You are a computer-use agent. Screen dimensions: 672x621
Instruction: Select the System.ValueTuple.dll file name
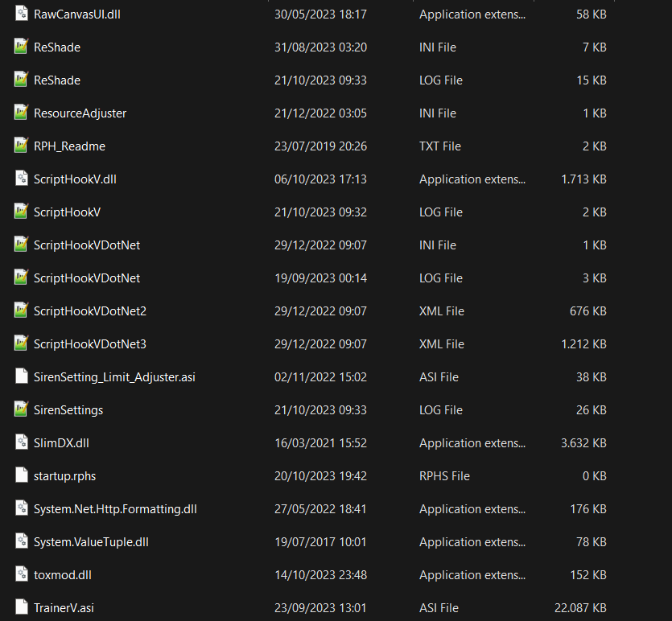91,542
